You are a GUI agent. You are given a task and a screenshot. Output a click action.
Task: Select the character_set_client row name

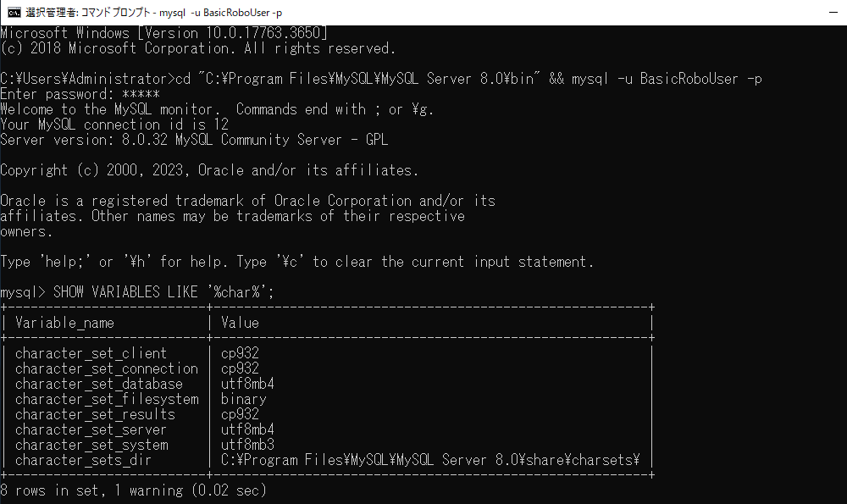(91, 353)
